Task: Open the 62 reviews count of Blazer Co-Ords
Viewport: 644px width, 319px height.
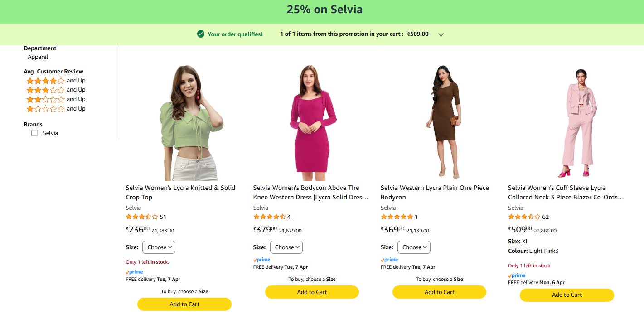Action: coord(546,217)
